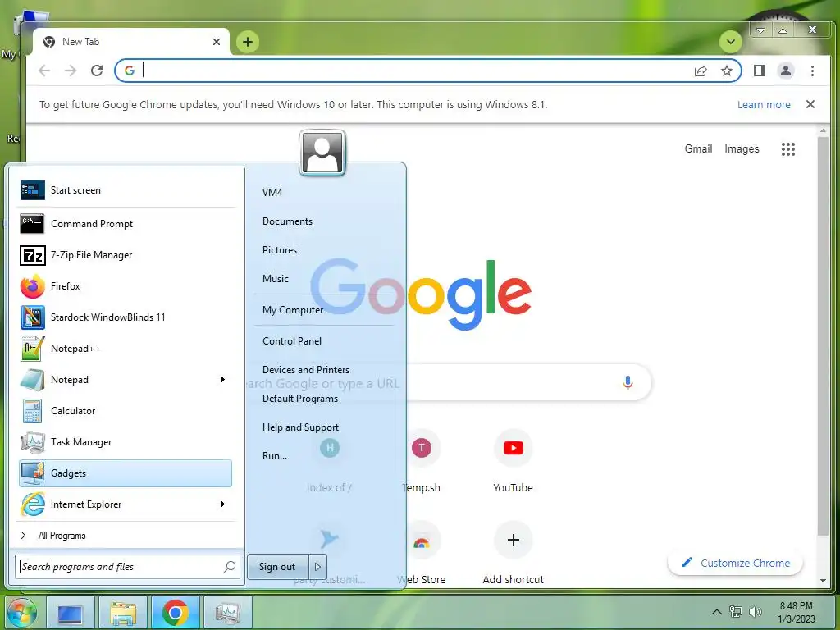840x630 pixels.
Task: Click Search programs and files box
Action: coord(127,567)
